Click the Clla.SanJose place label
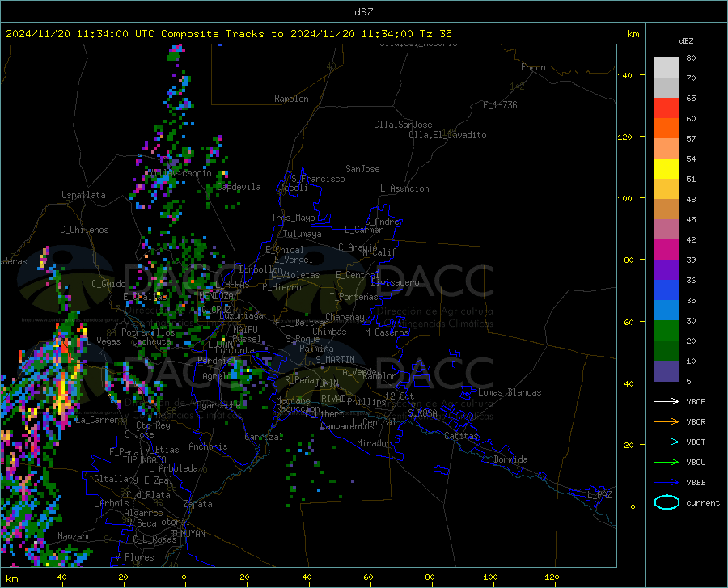 (x=403, y=125)
